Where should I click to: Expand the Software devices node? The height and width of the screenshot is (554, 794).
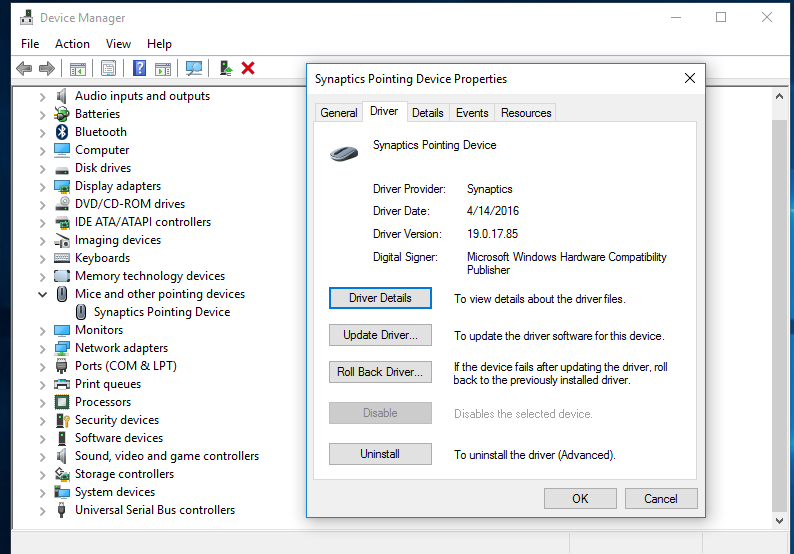click(x=43, y=439)
